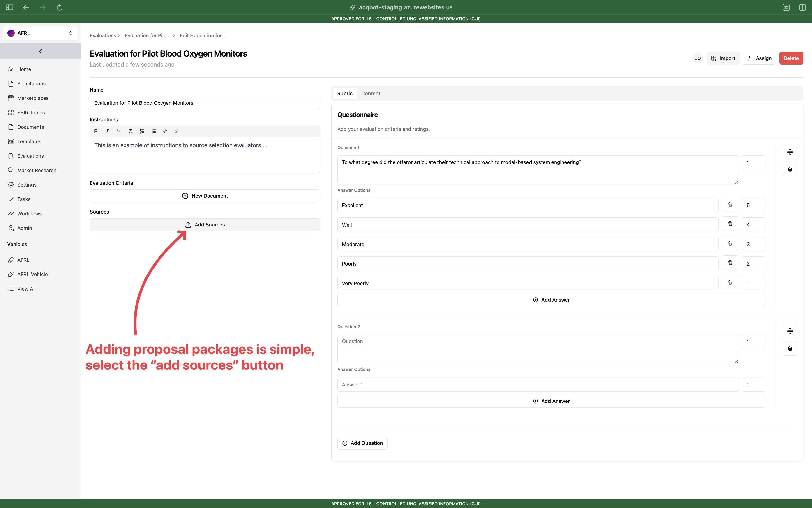
Task: Toggle the browser sidebar panel icon
Action: point(9,7)
